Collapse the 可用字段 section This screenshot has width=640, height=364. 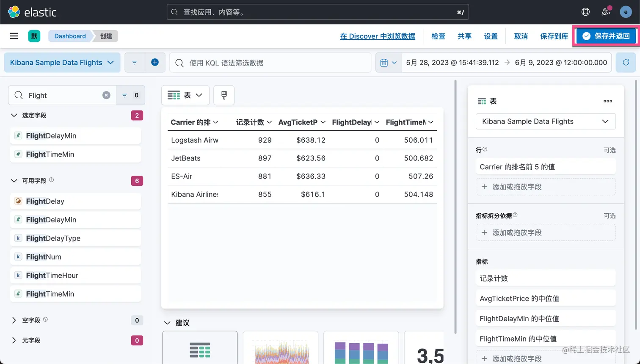coord(14,181)
